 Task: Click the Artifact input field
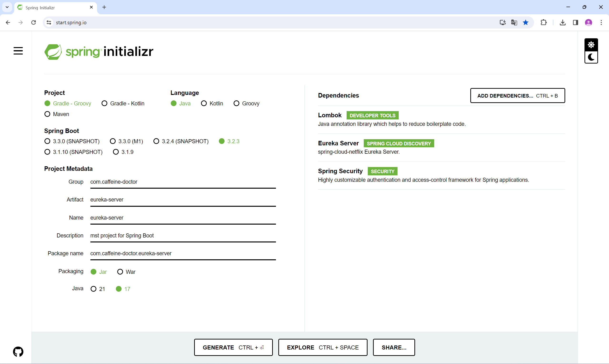[x=183, y=200]
